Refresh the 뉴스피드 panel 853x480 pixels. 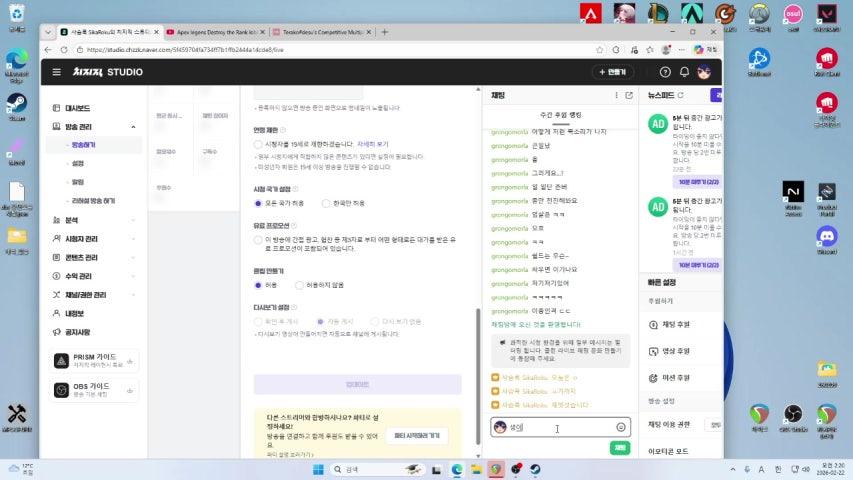[680, 95]
